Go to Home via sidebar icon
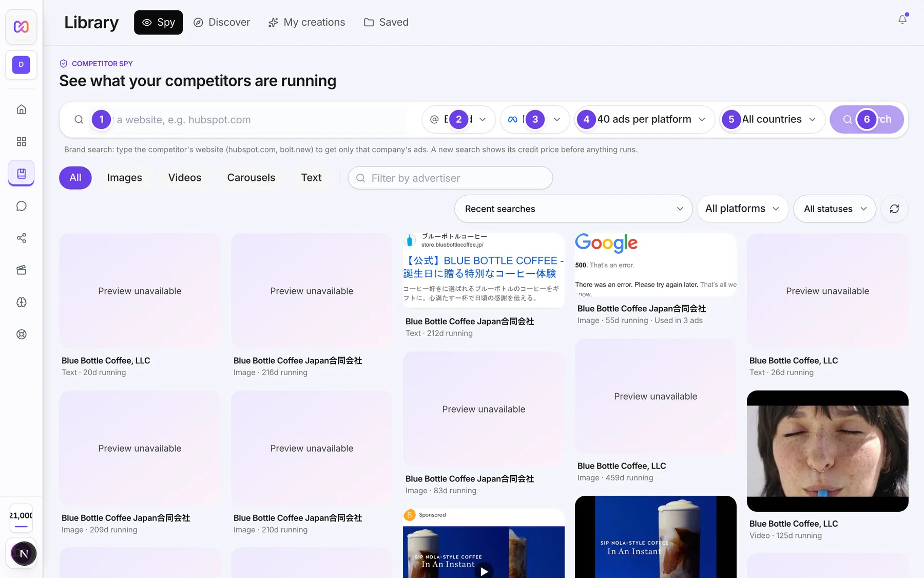This screenshot has height=578, width=924. click(x=21, y=109)
